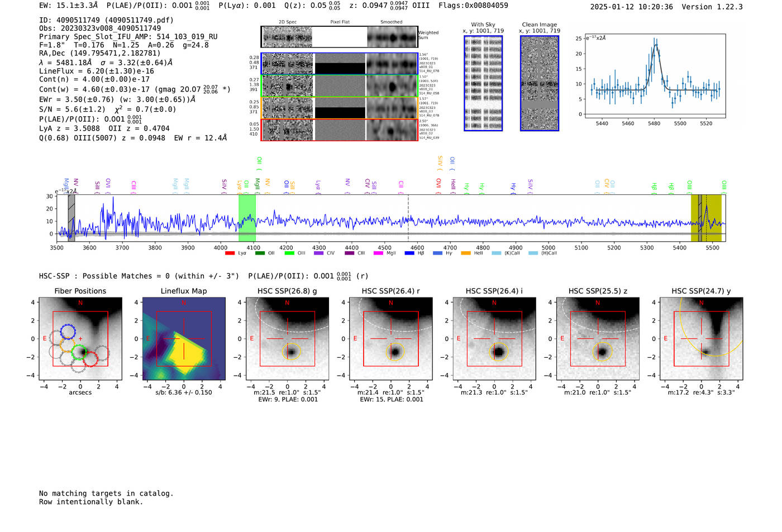Click the green fiber circle in Fiber Positions
The image size is (782, 532).
pyautogui.click(x=79, y=352)
